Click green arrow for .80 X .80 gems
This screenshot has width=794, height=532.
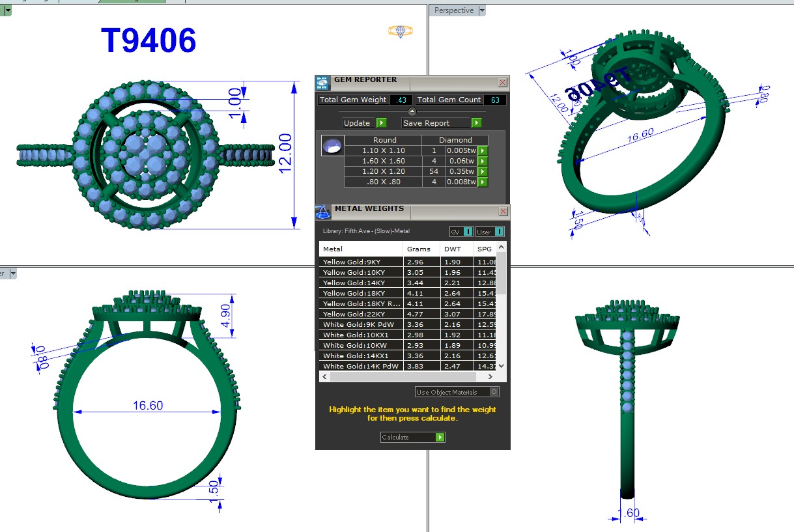[x=483, y=182]
